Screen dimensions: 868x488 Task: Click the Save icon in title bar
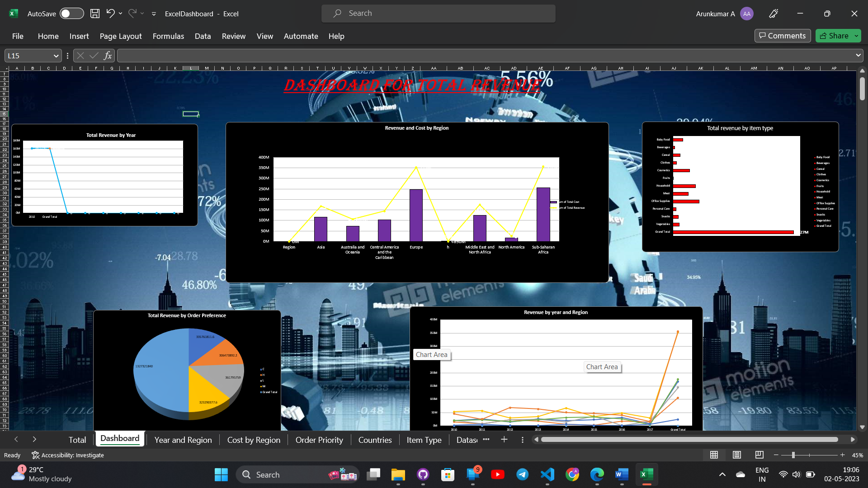(95, 14)
